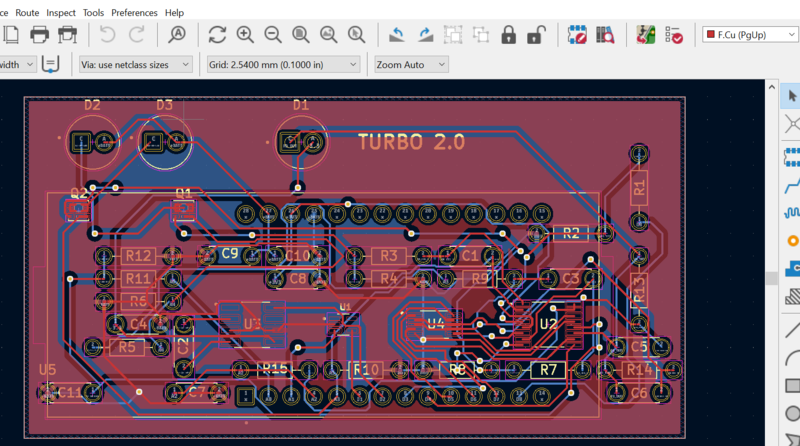
Task: Zoom to fit the page
Action: tap(301, 35)
